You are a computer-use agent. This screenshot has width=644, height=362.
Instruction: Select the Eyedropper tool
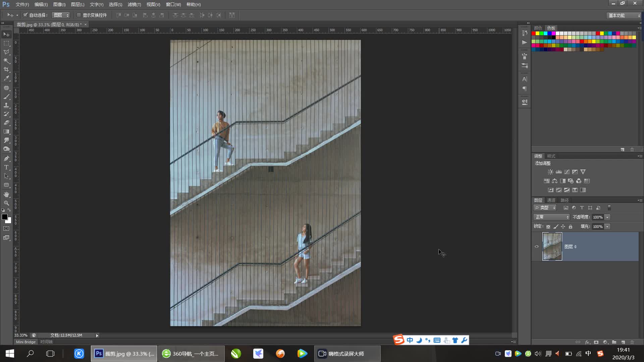[6, 78]
